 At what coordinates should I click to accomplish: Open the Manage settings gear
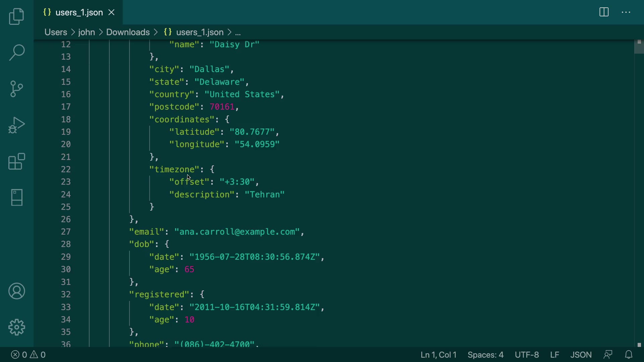[16, 327]
